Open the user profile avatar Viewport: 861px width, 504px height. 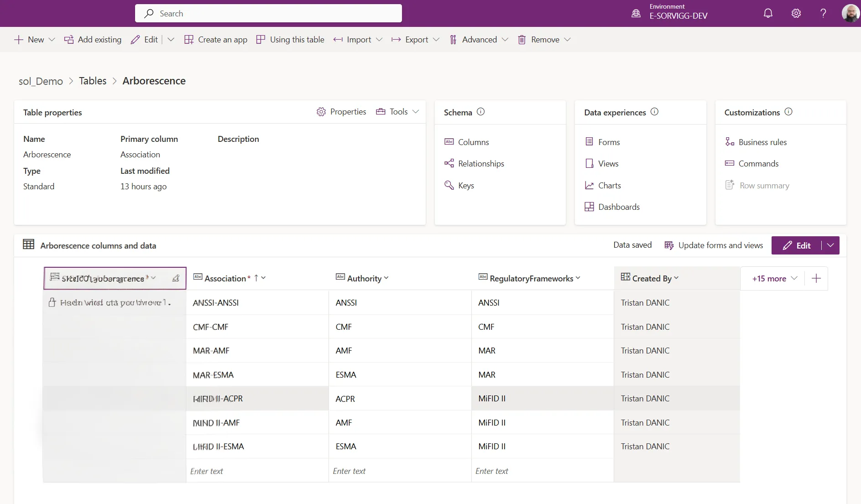[x=851, y=13]
